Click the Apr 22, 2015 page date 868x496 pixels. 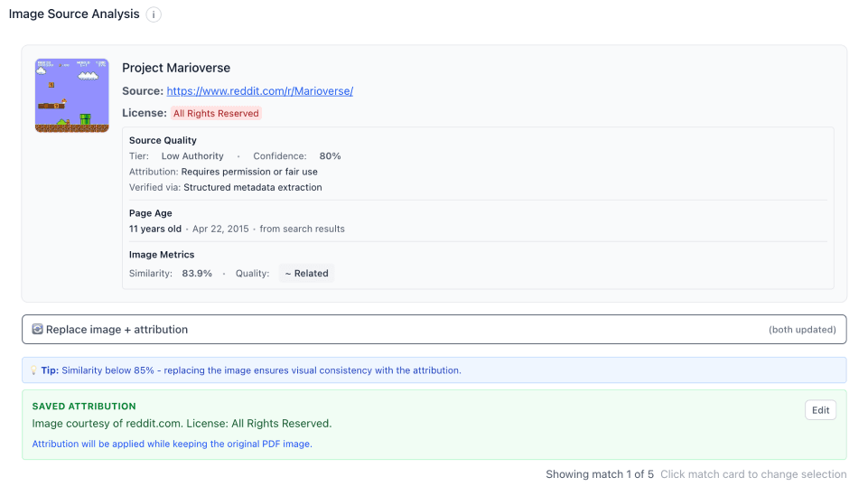(x=220, y=229)
